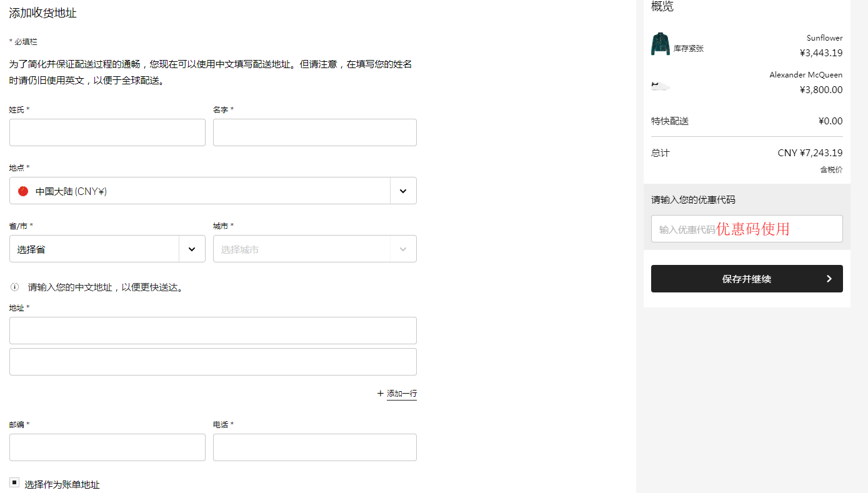Click the first 地址 address line field
Image resolution: width=868 pixels, height=493 pixels.
(212, 330)
